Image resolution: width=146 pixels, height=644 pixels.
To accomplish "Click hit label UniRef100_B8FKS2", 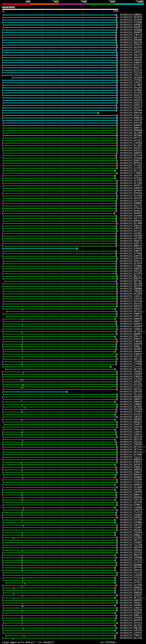I will tap(131, 306).
